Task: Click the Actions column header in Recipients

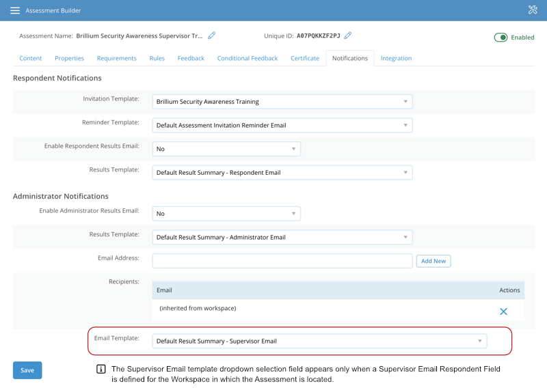Action: tap(509, 290)
